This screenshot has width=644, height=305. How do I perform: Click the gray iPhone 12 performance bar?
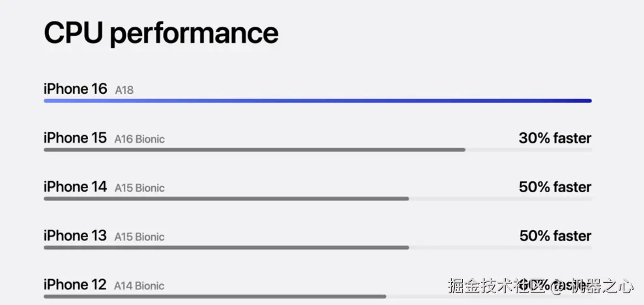(215, 297)
